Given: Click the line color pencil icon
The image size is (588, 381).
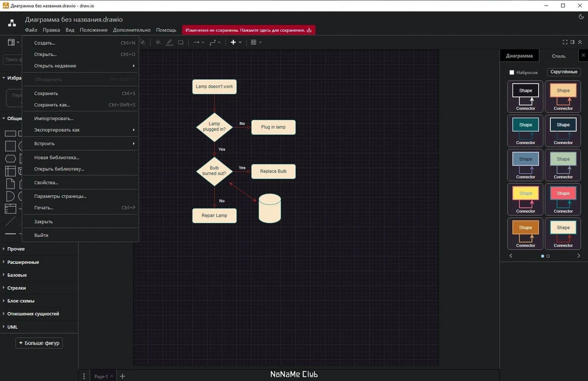Looking at the screenshot, I should point(170,43).
